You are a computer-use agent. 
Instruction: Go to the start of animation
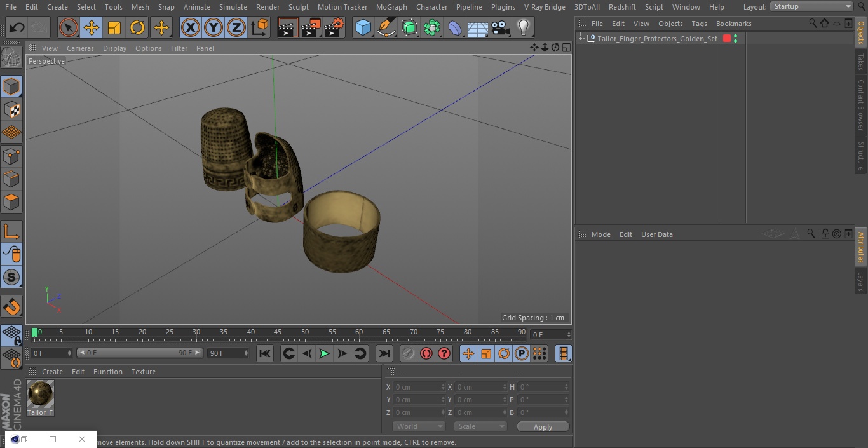pyautogui.click(x=265, y=353)
